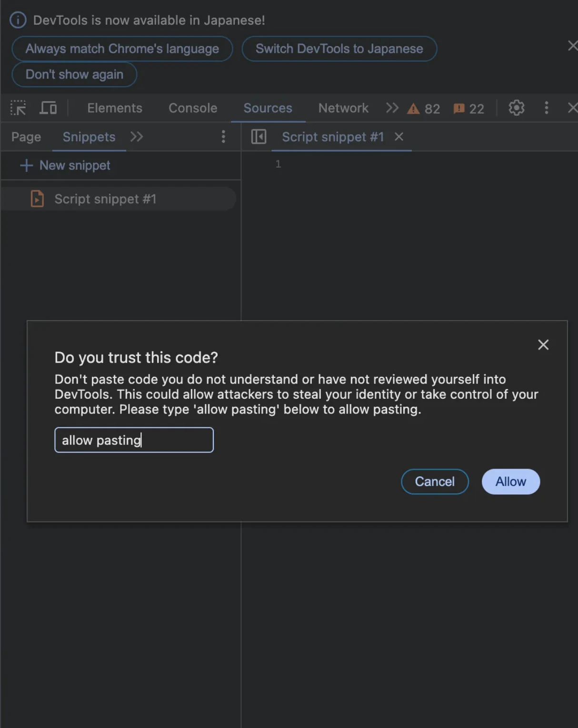Click the info icon in language banner
This screenshot has height=728, width=578.
click(x=18, y=20)
